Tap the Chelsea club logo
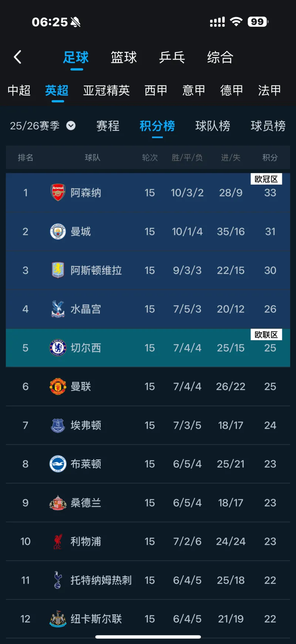Viewport: 296px width, 644px height. coord(58,348)
